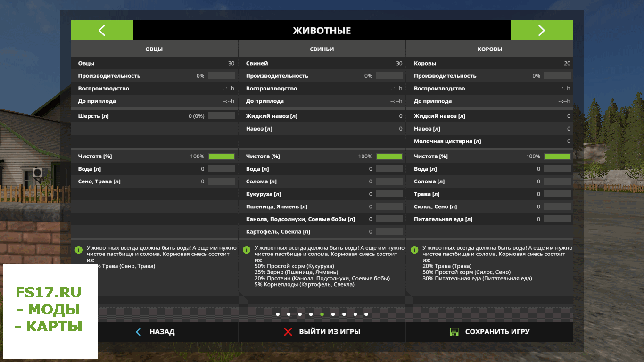
Task: Click the Свиней count row label
Action: coord(257,63)
